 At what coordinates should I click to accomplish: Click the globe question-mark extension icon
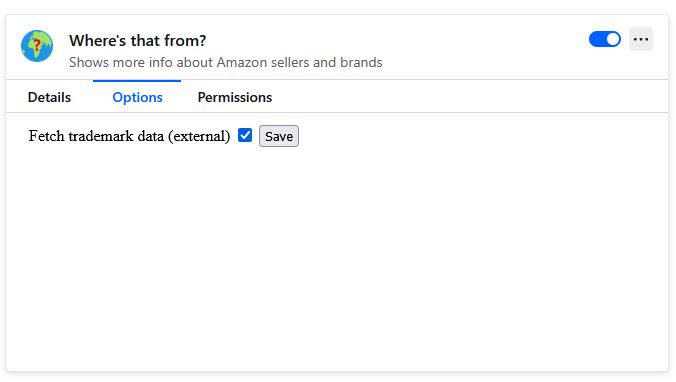37,46
